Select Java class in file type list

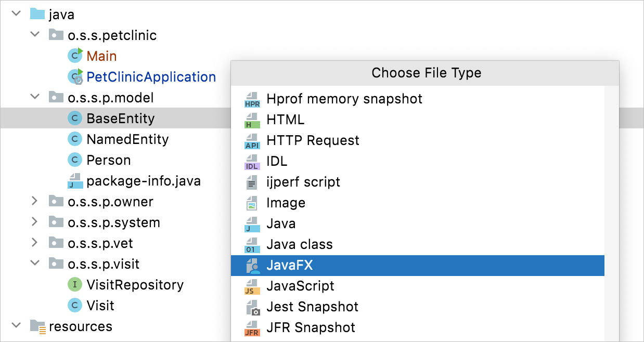418,244
